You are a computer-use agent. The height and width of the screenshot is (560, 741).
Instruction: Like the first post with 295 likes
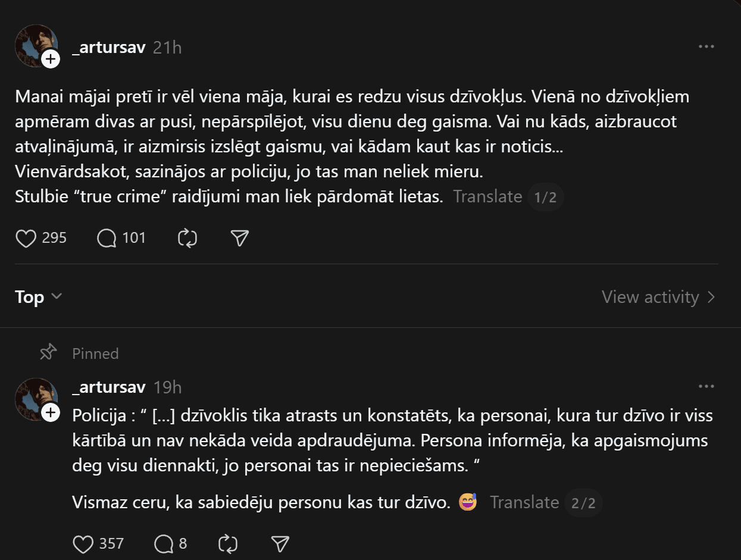coord(26,239)
